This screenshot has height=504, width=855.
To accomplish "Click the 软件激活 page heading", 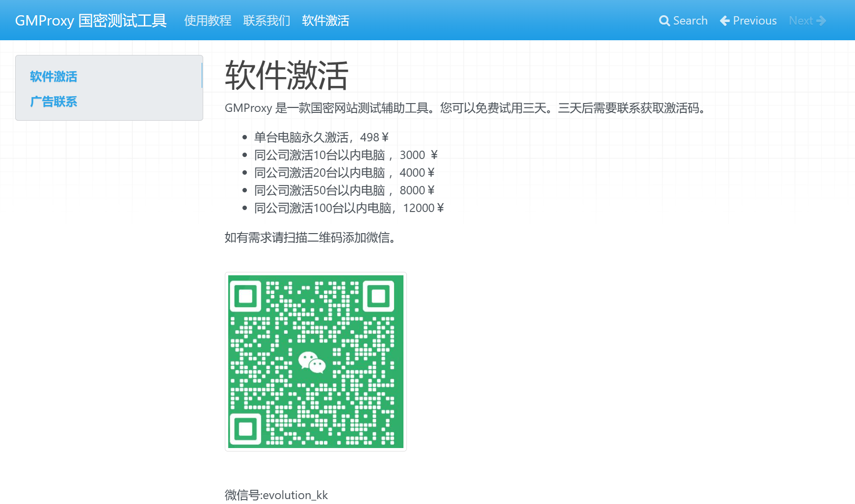I will click(287, 76).
